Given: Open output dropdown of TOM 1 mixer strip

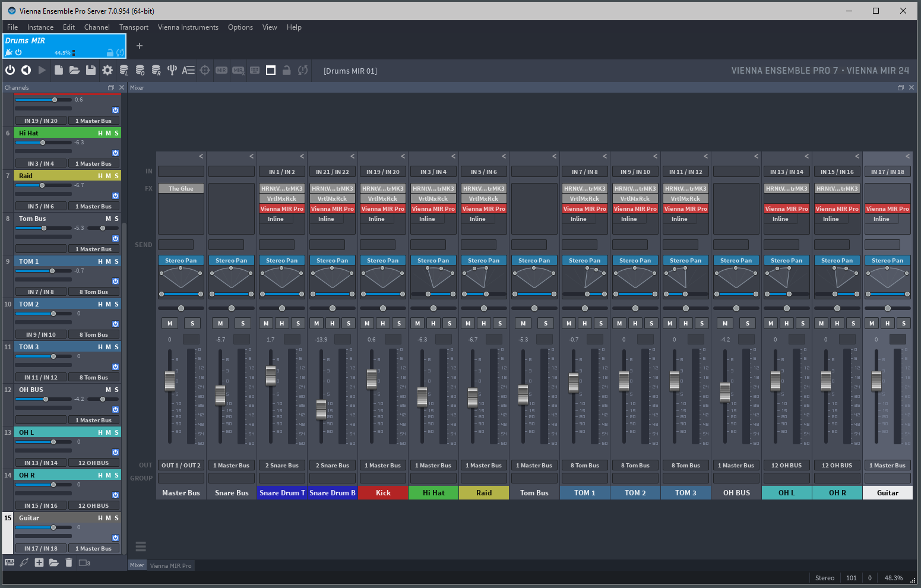Looking at the screenshot, I should pyautogui.click(x=585, y=465).
